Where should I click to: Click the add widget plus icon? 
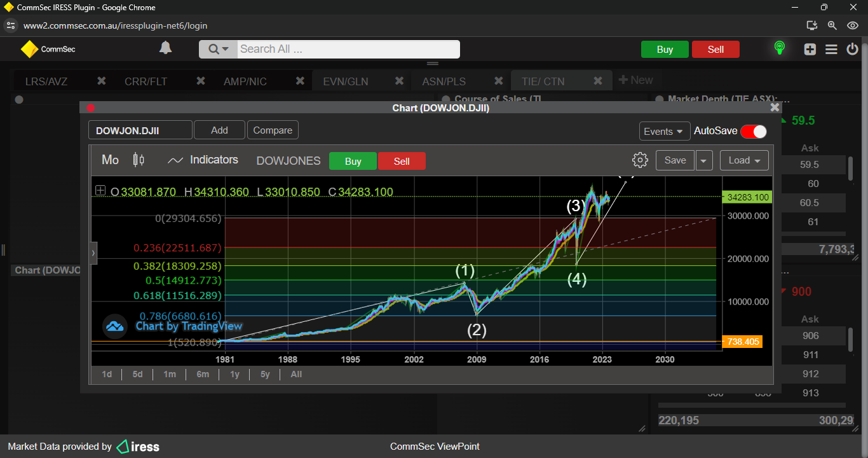pyautogui.click(x=810, y=49)
